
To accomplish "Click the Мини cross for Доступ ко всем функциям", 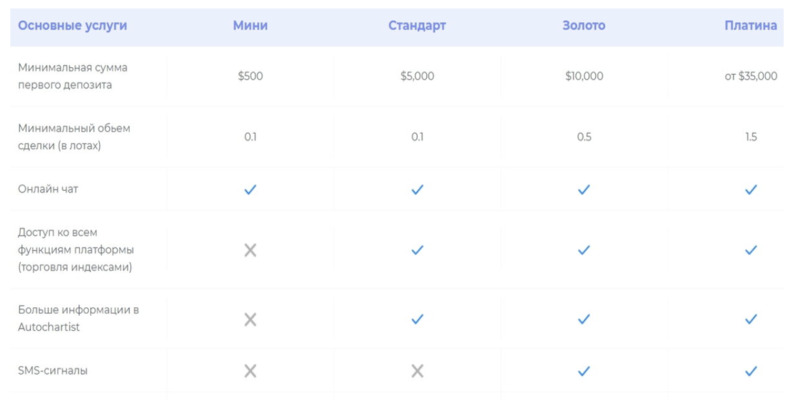I will [250, 250].
